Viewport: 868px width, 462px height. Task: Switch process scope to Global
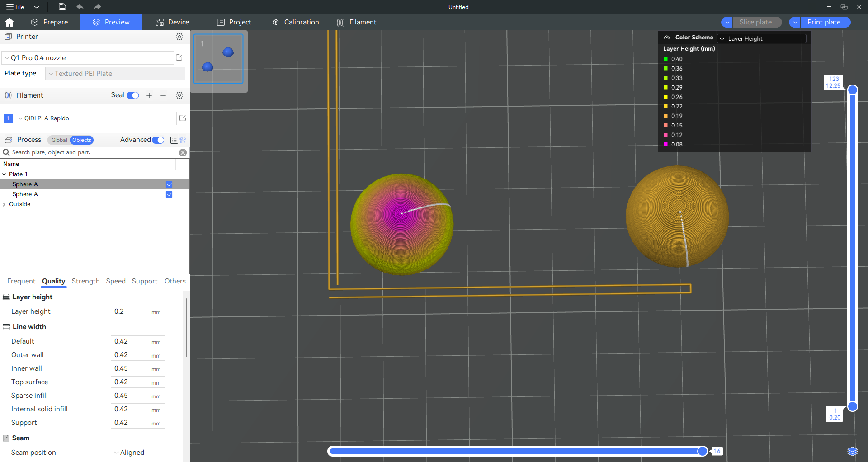59,140
